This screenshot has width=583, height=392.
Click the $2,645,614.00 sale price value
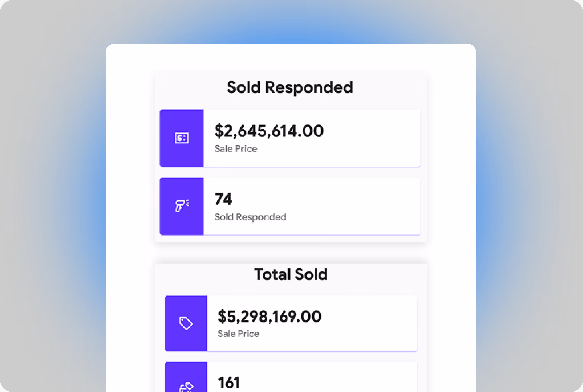click(x=269, y=131)
